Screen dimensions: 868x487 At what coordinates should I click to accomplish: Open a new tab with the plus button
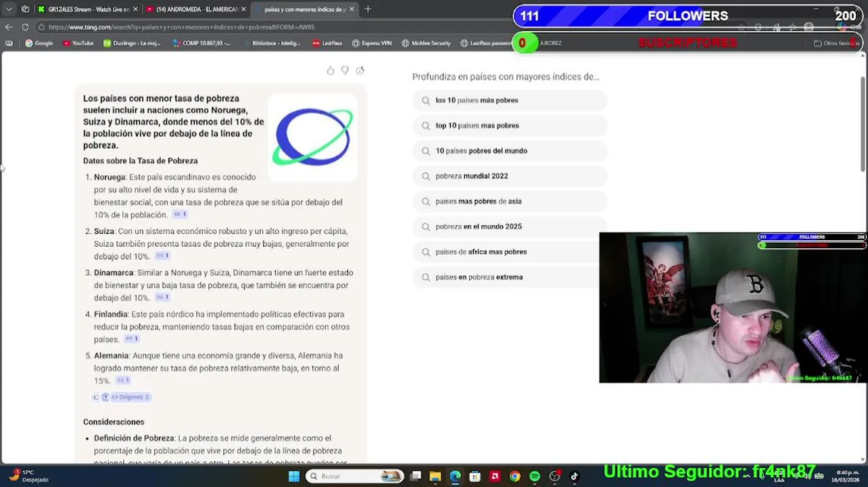(x=368, y=9)
